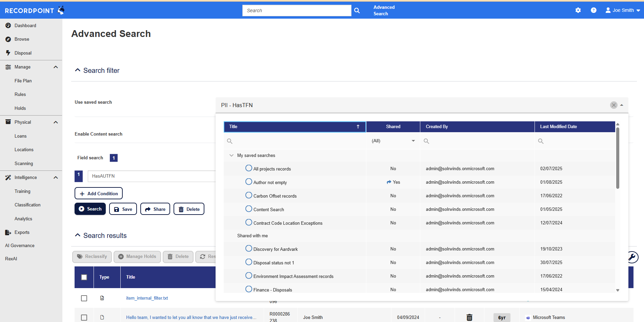
Task: Click the RecordPoint logo
Action: click(x=34, y=10)
